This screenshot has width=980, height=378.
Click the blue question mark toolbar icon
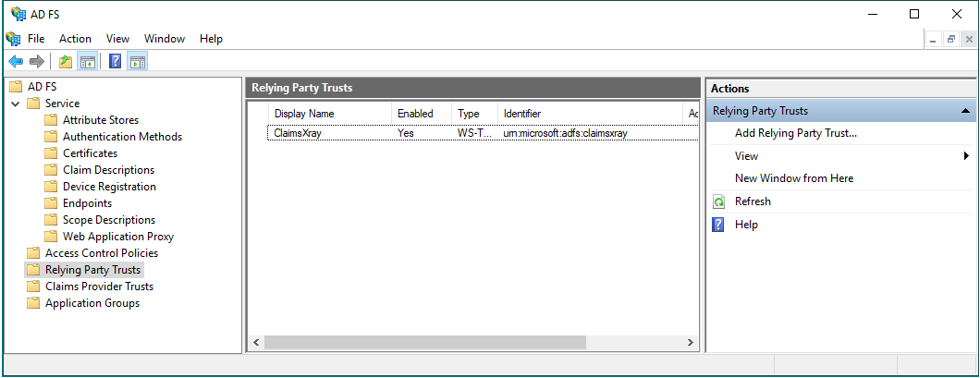pyautogui.click(x=115, y=62)
